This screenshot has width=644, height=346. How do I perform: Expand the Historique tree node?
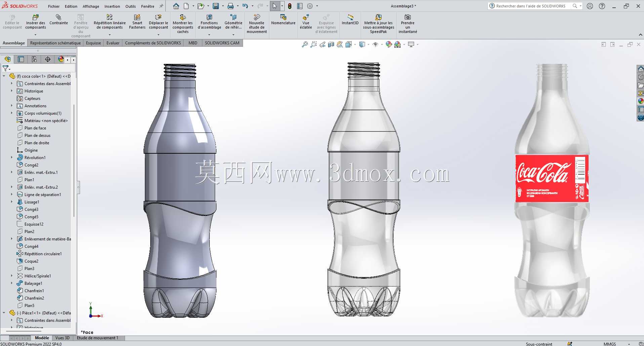click(x=11, y=91)
